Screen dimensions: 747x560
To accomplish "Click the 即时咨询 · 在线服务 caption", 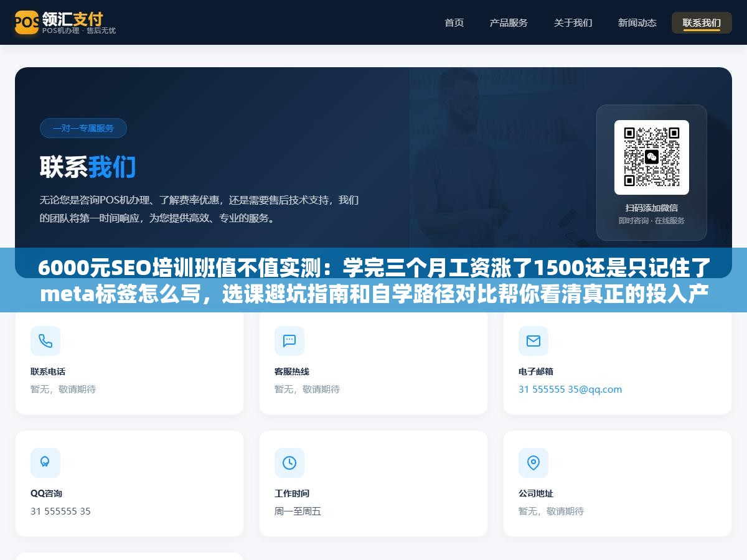I will [x=652, y=221].
